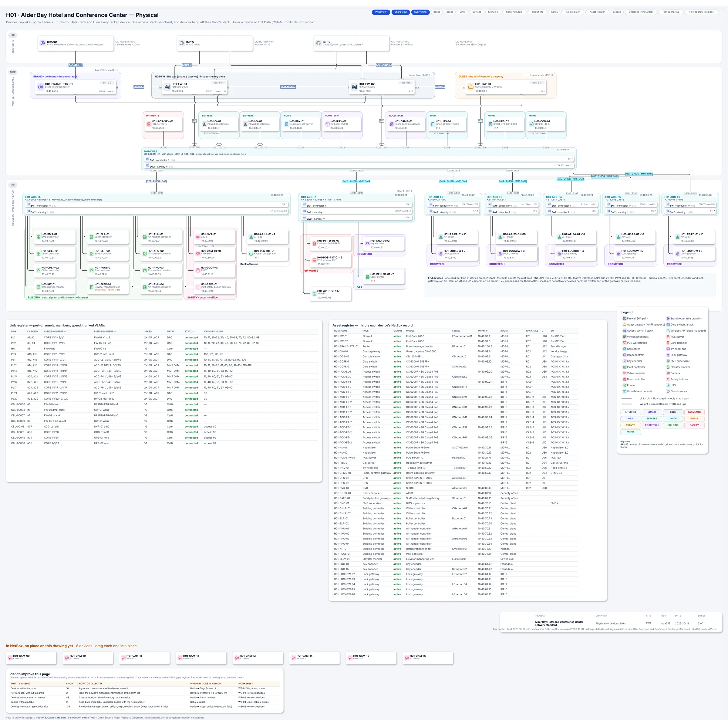
Task: Select the H01-BRAND-RTR-01 router icon
Action: 40,87
